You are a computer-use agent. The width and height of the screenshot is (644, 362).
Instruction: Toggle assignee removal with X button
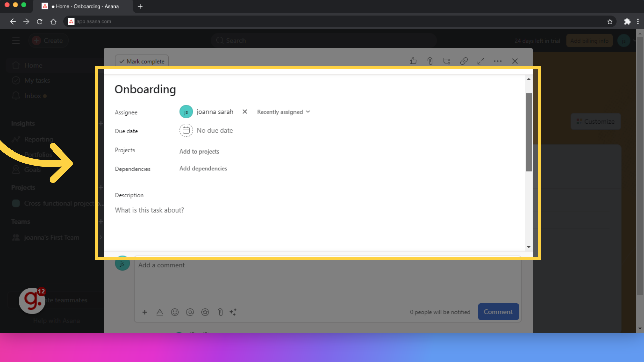pyautogui.click(x=245, y=112)
